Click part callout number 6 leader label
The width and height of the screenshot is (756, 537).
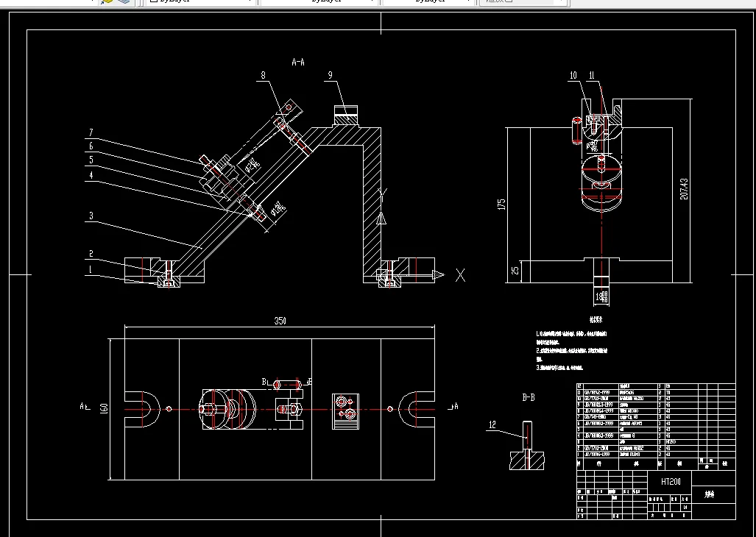(x=91, y=146)
